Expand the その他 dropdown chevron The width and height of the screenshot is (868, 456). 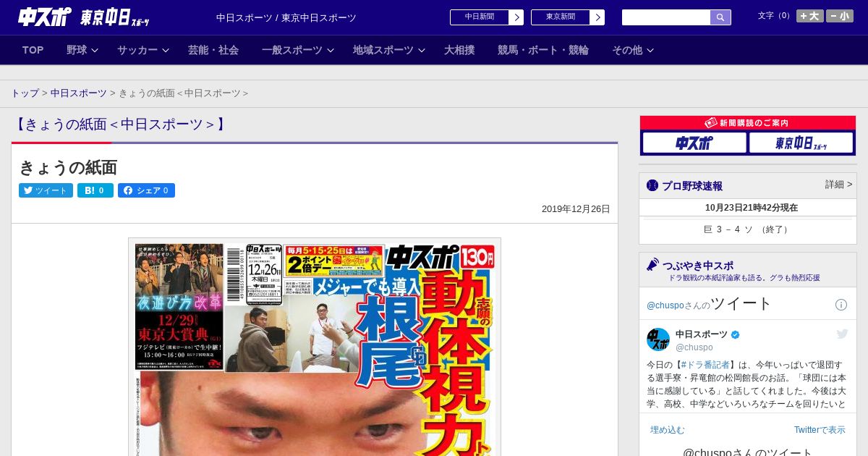coord(650,50)
